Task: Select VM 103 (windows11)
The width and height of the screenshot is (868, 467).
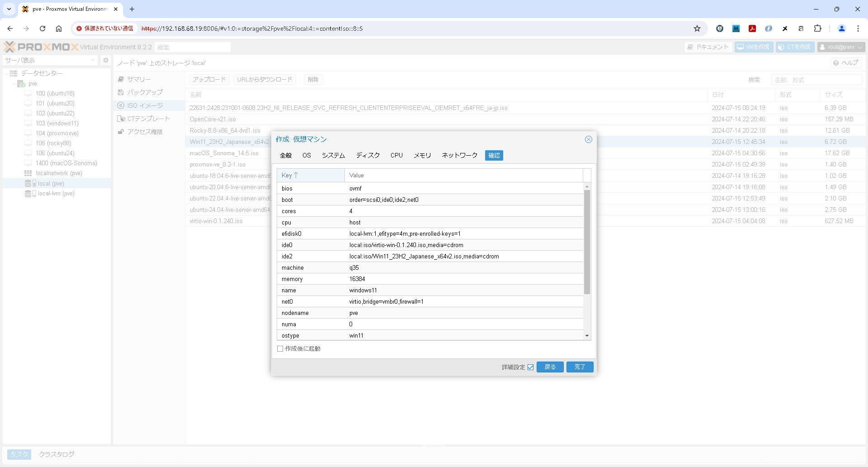Action: click(57, 124)
